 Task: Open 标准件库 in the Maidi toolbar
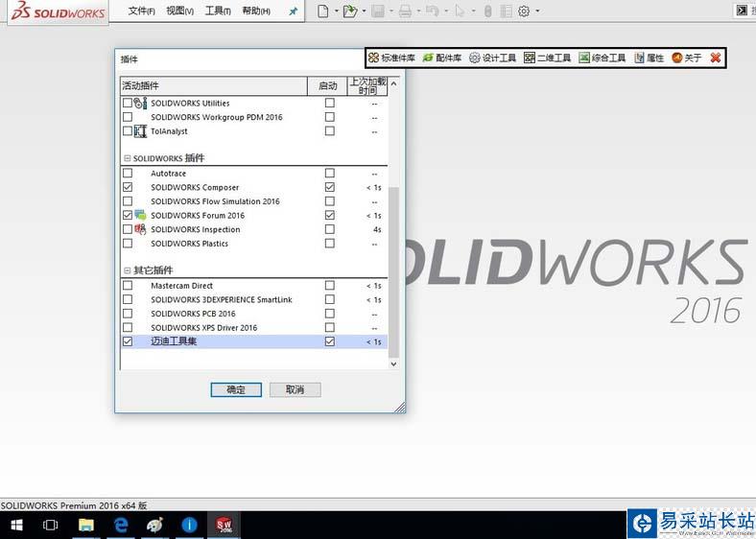pyautogui.click(x=391, y=58)
